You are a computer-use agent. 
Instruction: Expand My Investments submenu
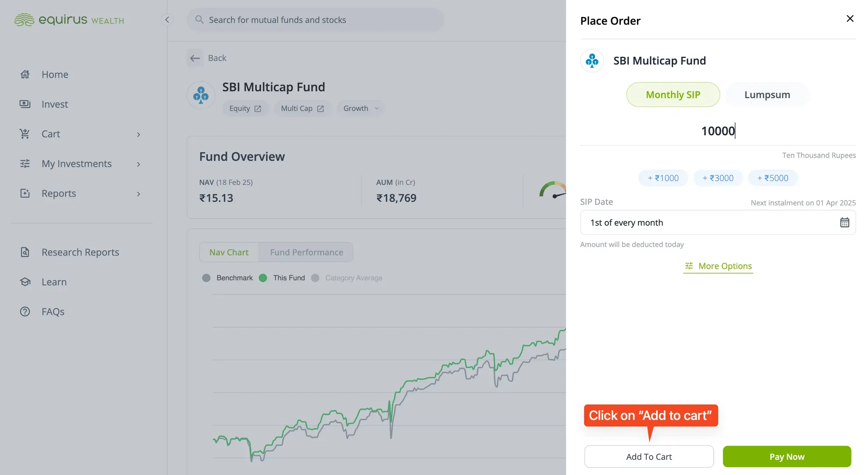(x=139, y=164)
